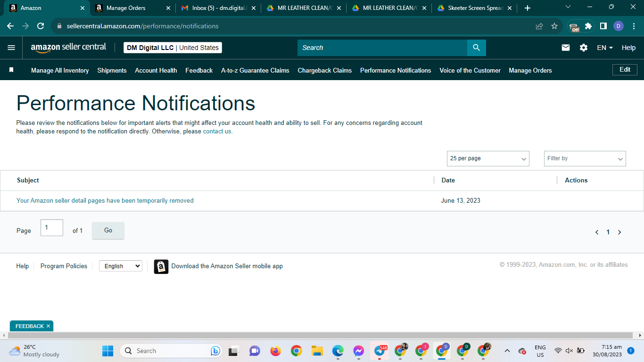The width and height of the screenshot is (644, 362).
Task: Open the Filter by dropdown
Action: pyautogui.click(x=585, y=158)
